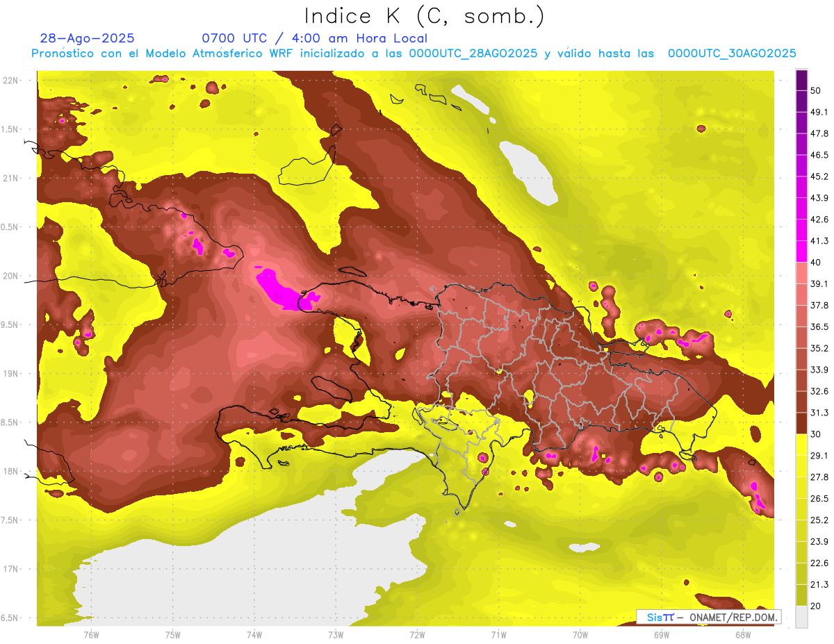
Task: Click the longitude axis label "68W"
Action: (743, 634)
